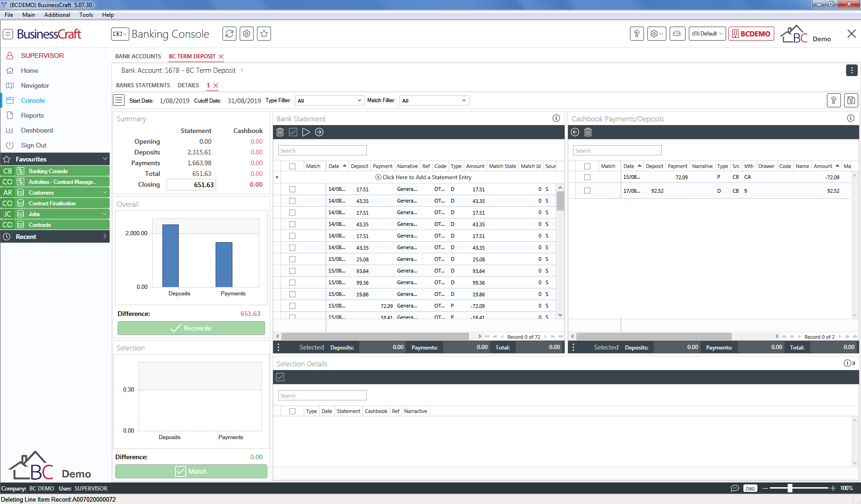Open the File menu
The width and height of the screenshot is (861, 504).
pos(9,14)
